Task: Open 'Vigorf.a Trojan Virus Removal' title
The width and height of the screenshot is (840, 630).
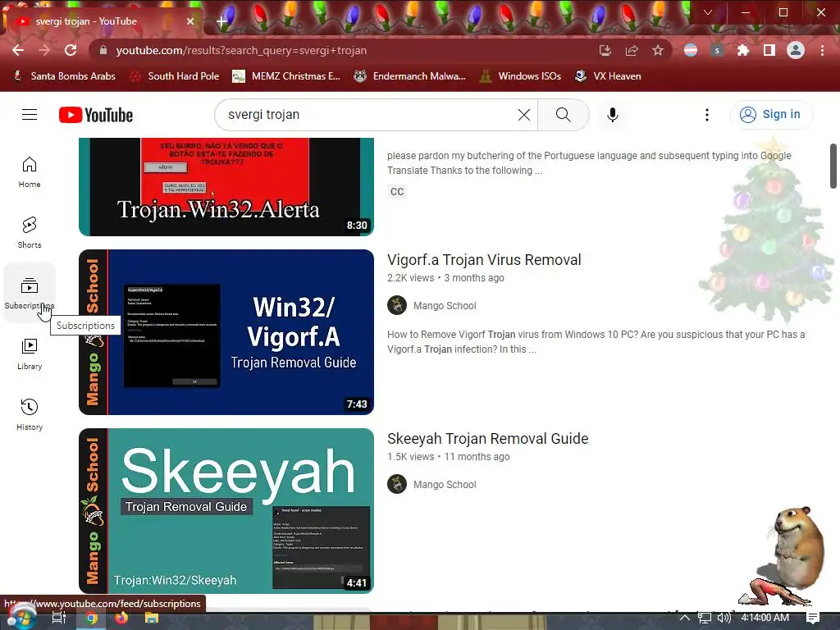Action: click(x=484, y=260)
